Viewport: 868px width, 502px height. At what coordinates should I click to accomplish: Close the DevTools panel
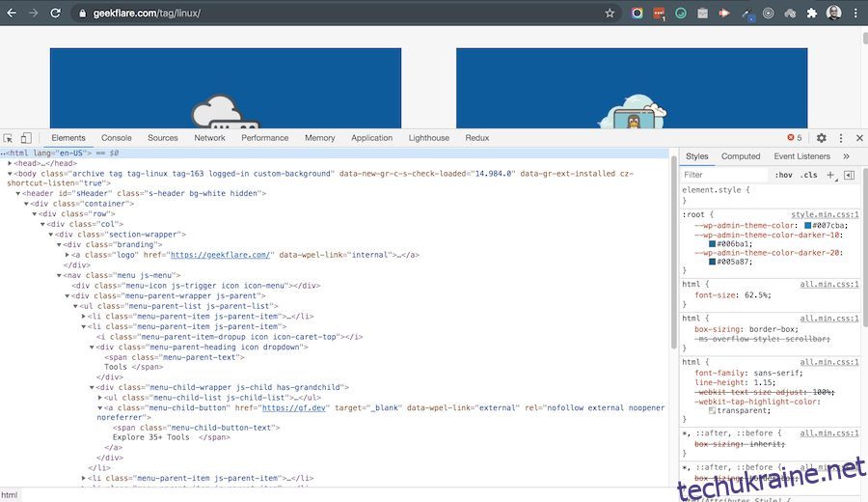coord(859,138)
